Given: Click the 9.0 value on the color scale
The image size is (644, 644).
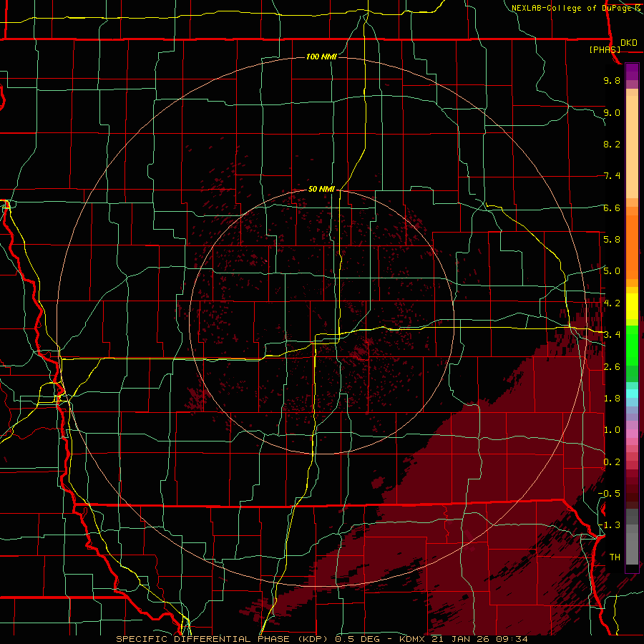Looking at the screenshot, I should [x=612, y=112].
